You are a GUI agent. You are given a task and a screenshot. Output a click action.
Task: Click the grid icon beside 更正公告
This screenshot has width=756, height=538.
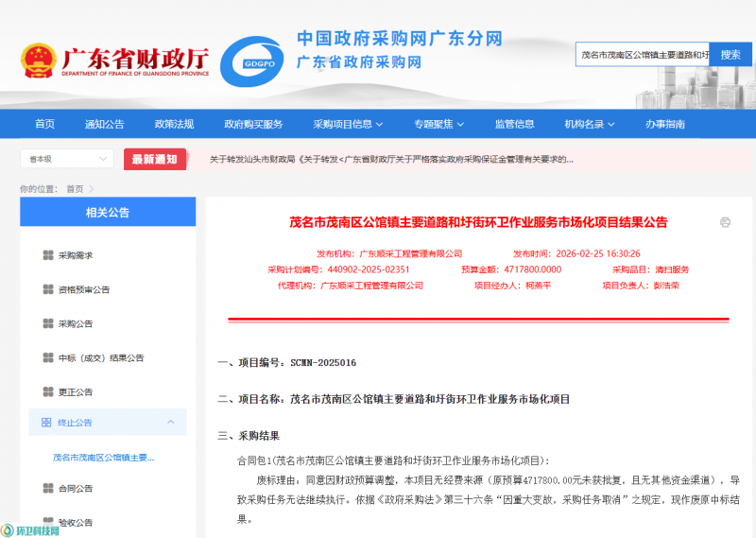[48, 391]
